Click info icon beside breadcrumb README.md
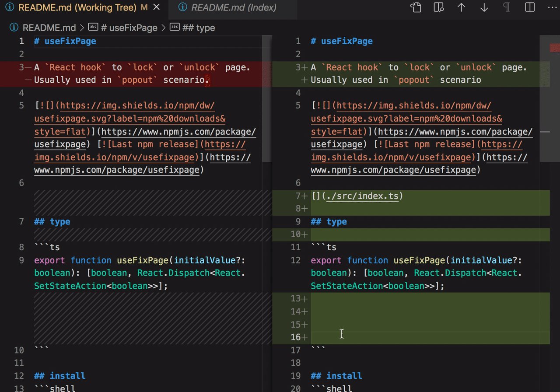560x392 pixels. pyautogui.click(x=14, y=28)
